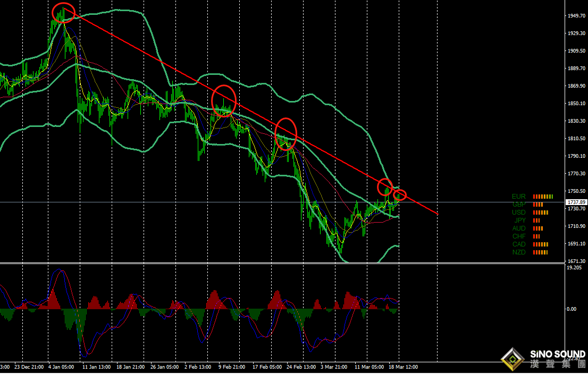Select the 4 Jan 05:00 time label
This screenshot has height=374, width=588.
61,367
